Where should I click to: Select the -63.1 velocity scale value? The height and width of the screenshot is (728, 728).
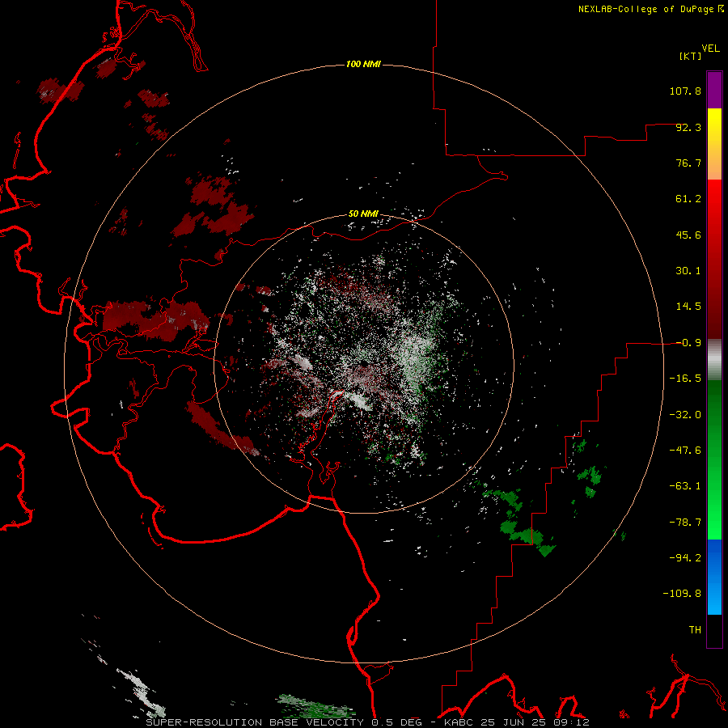tap(685, 486)
